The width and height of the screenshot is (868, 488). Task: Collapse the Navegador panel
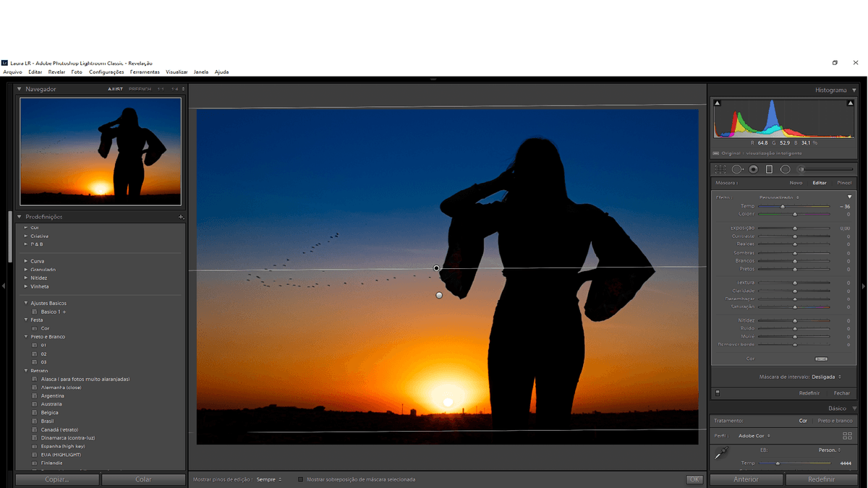20,89
